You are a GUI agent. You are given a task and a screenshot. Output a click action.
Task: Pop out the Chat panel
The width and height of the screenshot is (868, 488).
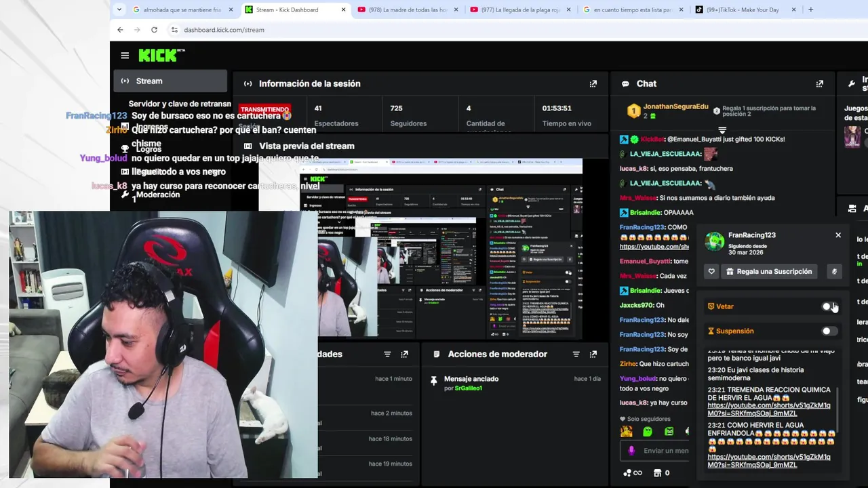point(820,83)
